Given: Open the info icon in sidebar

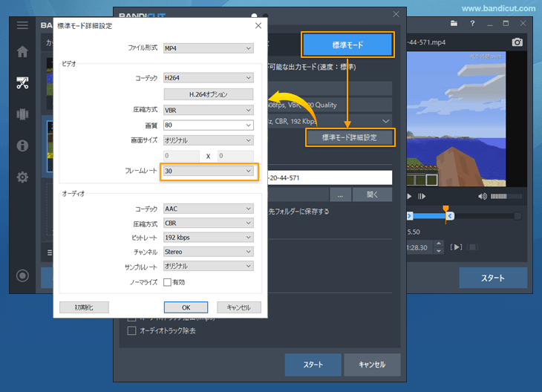Looking at the screenshot, I should [23, 146].
